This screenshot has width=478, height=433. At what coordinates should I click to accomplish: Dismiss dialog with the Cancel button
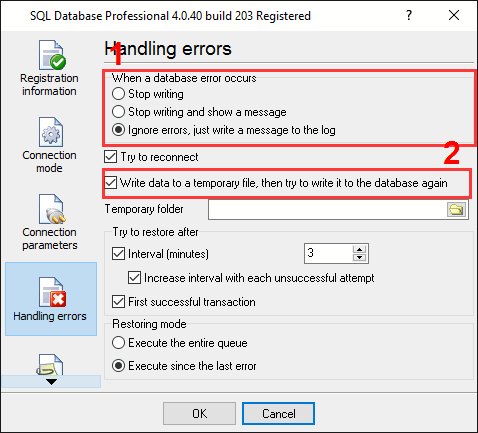point(278,413)
